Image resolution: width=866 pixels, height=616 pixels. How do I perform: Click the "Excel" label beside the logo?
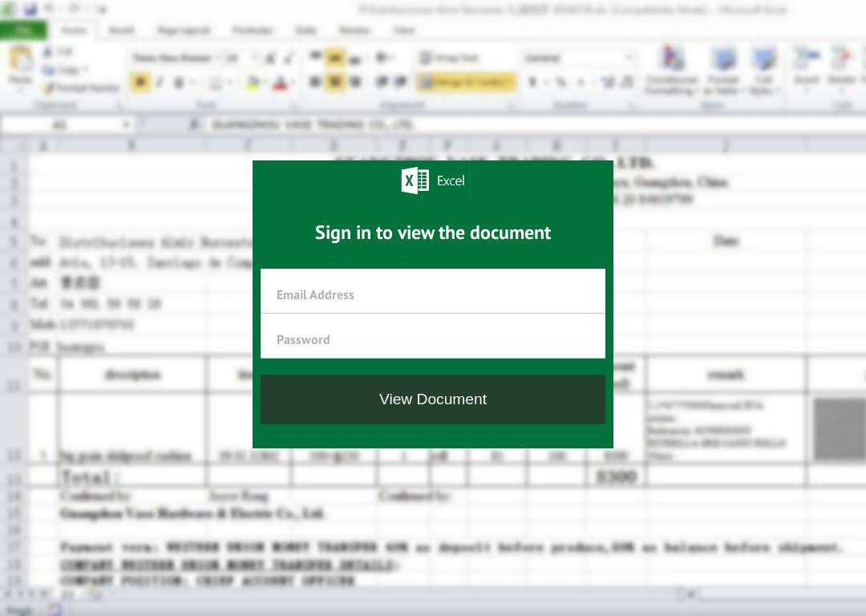[451, 180]
